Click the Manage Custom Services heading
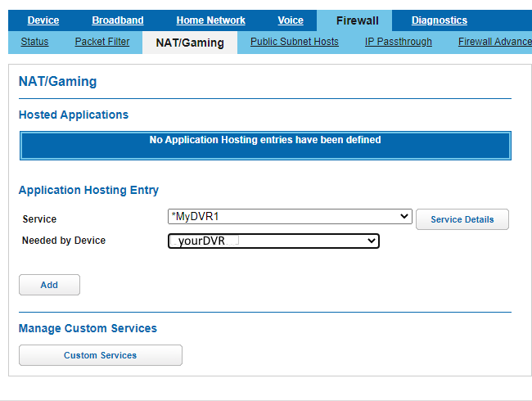This screenshot has width=532, height=401. pyautogui.click(x=88, y=328)
